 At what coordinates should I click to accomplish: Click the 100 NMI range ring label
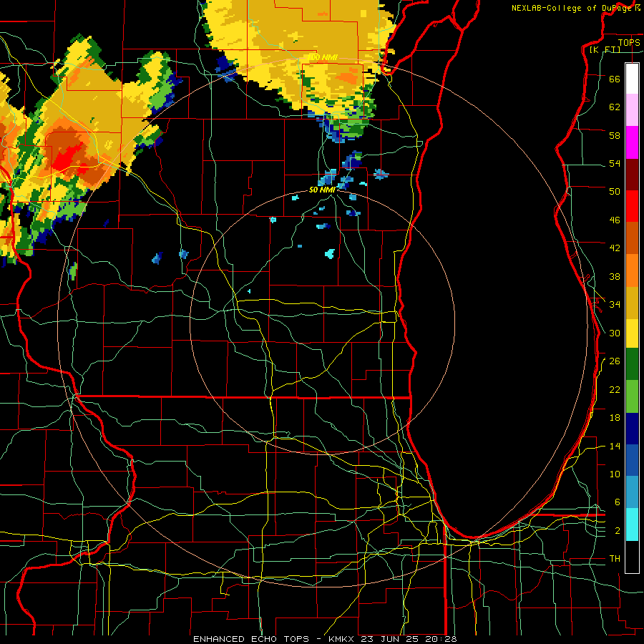pyautogui.click(x=323, y=57)
